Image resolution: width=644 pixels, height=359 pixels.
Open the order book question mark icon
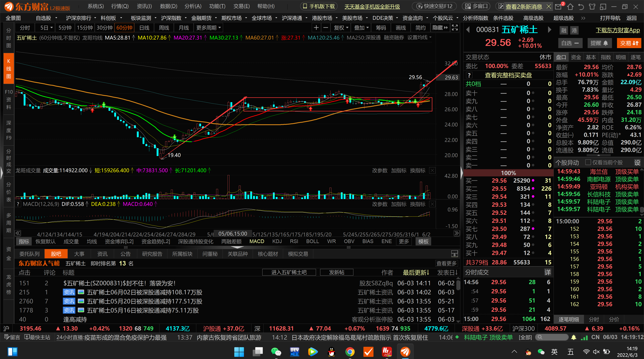click(x=469, y=75)
